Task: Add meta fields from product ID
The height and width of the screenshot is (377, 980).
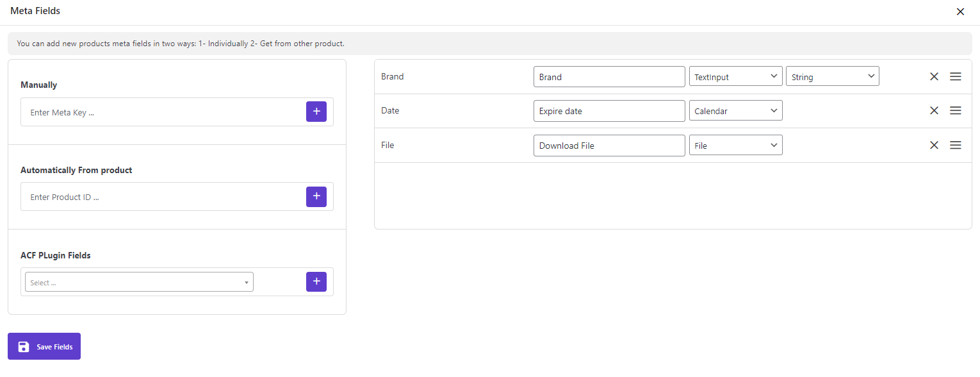Action: tap(316, 197)
